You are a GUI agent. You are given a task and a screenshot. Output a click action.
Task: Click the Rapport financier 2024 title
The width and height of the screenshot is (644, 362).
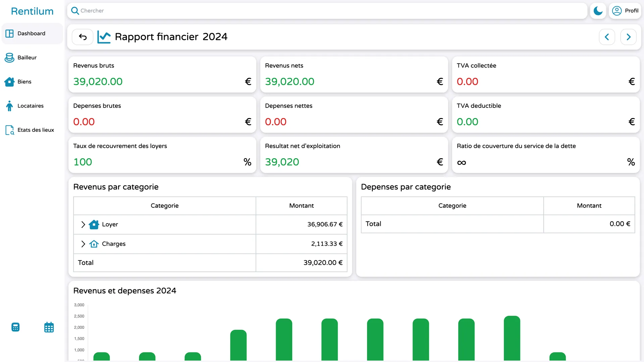pos(171,37)
